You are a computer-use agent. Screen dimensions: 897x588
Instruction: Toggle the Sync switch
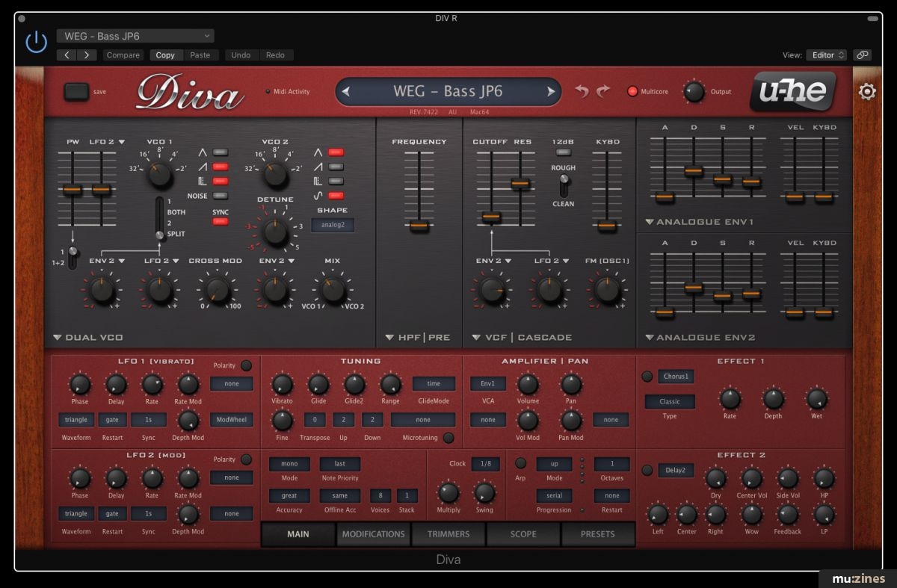click(220, 221)
